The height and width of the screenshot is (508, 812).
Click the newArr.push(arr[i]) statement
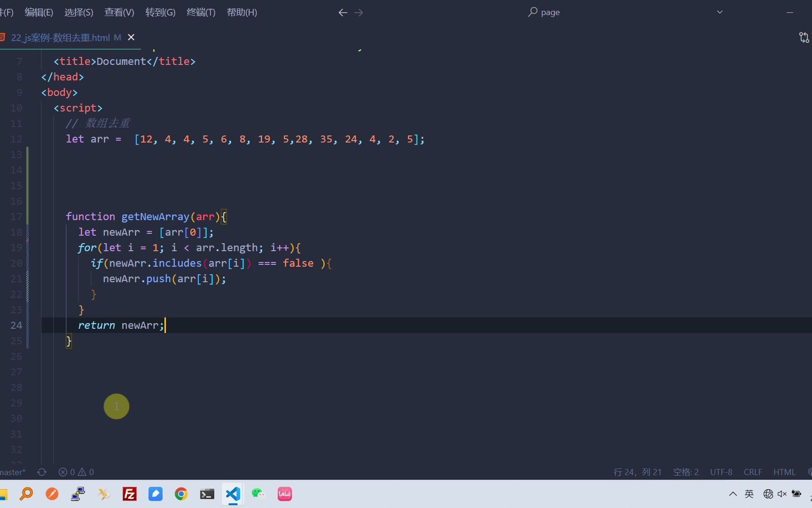click(x=164, y=279)
